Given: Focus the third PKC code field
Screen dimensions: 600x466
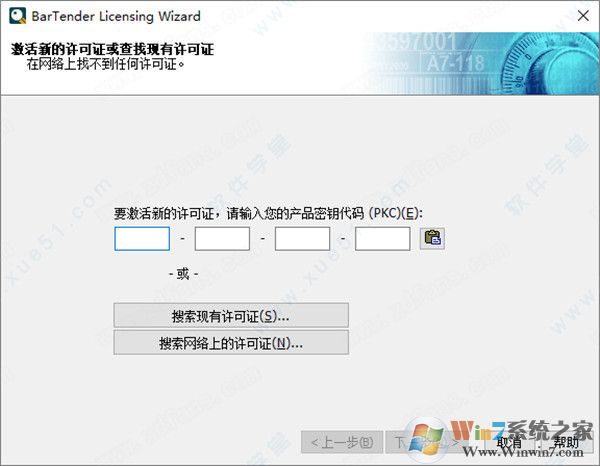Looking at the screenshot, I should 302,239.
